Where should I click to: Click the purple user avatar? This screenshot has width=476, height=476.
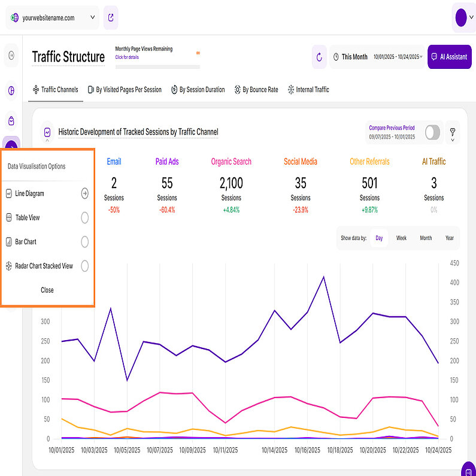460,18
